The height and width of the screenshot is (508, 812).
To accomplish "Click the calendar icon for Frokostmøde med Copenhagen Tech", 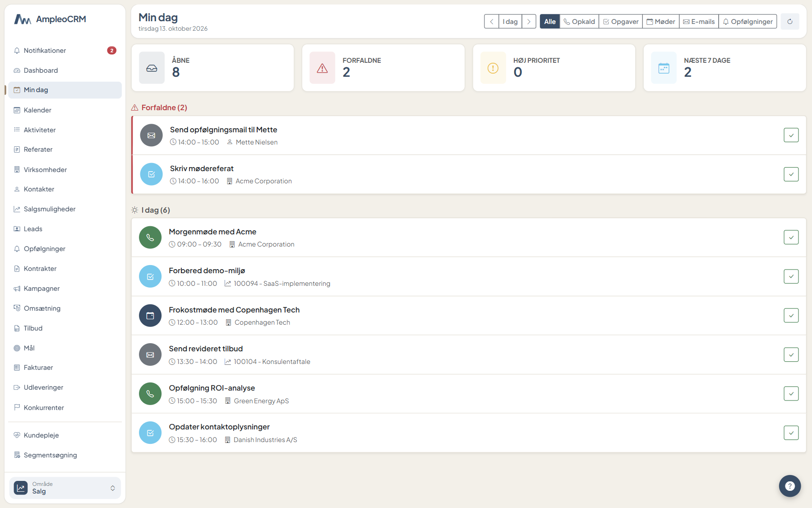I will tap(150, 316).
